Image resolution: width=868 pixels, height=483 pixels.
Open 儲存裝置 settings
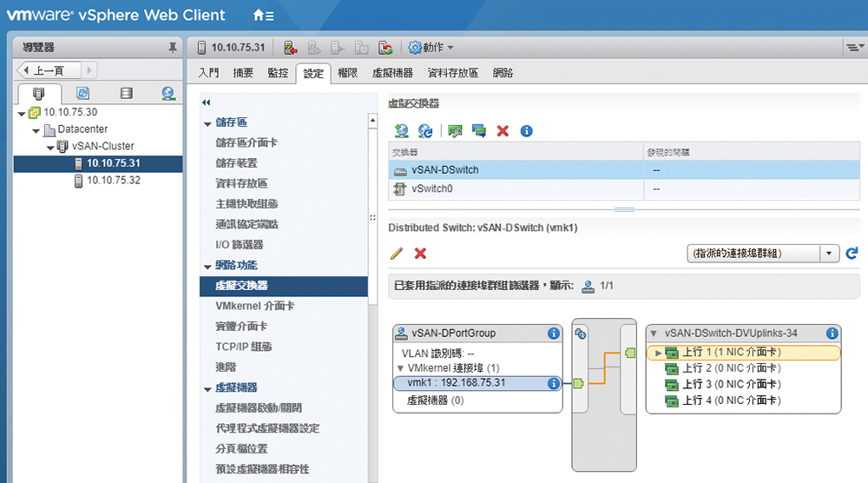click(x=236, y=163)
